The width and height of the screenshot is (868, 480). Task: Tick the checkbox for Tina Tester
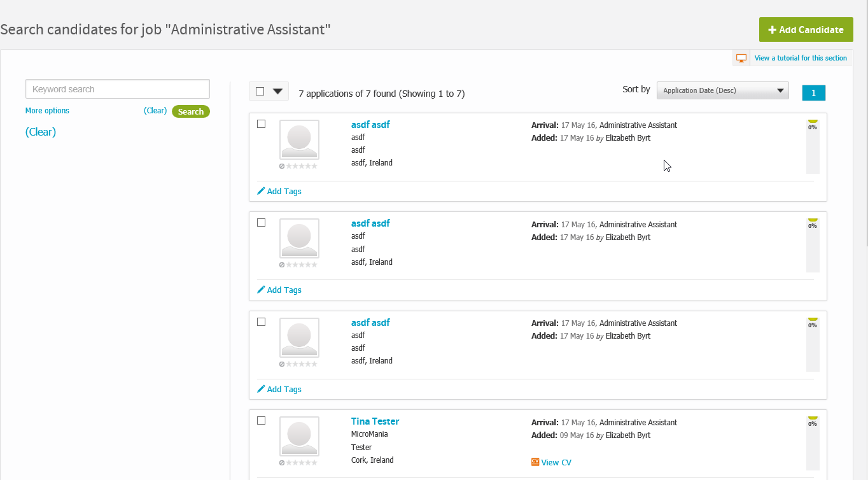click(261, 421)
